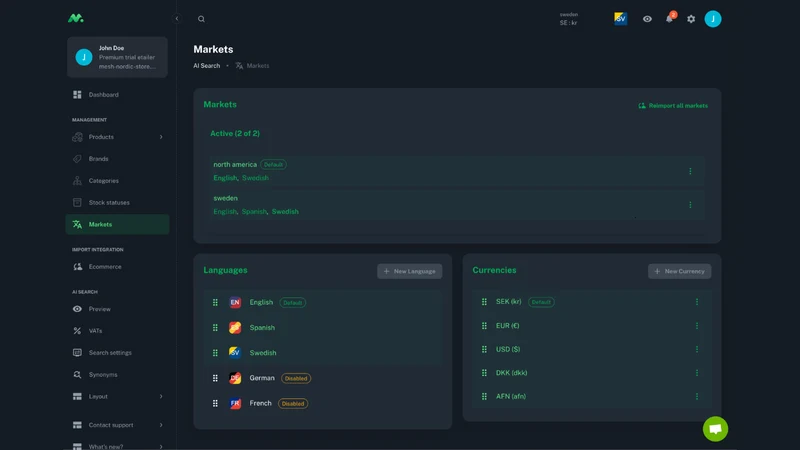Image resolution: width=800 pixels, height=450 pixels.
Task: Grab the drag handle for Spanish language
Action: coord(215,328)
